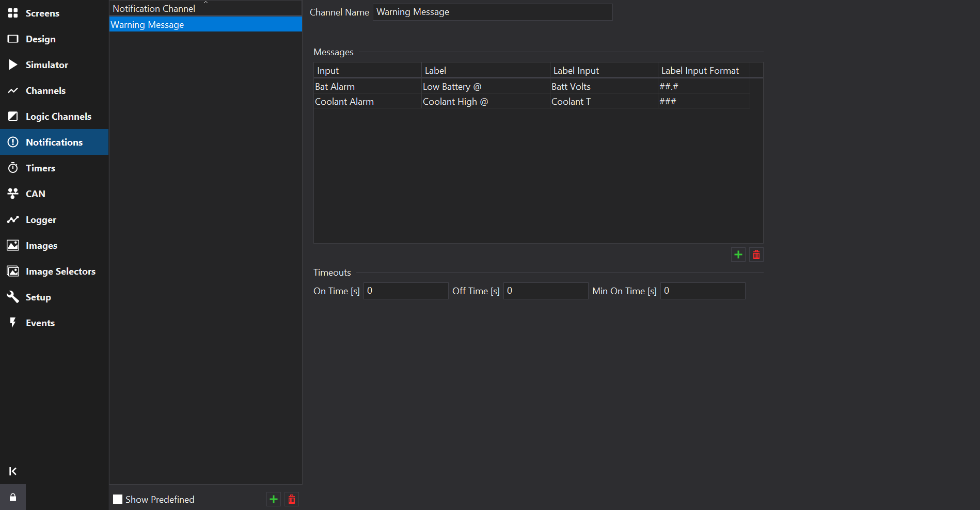
Task: Delete the selected notification channel with trash icon
Action: point(292,499)
